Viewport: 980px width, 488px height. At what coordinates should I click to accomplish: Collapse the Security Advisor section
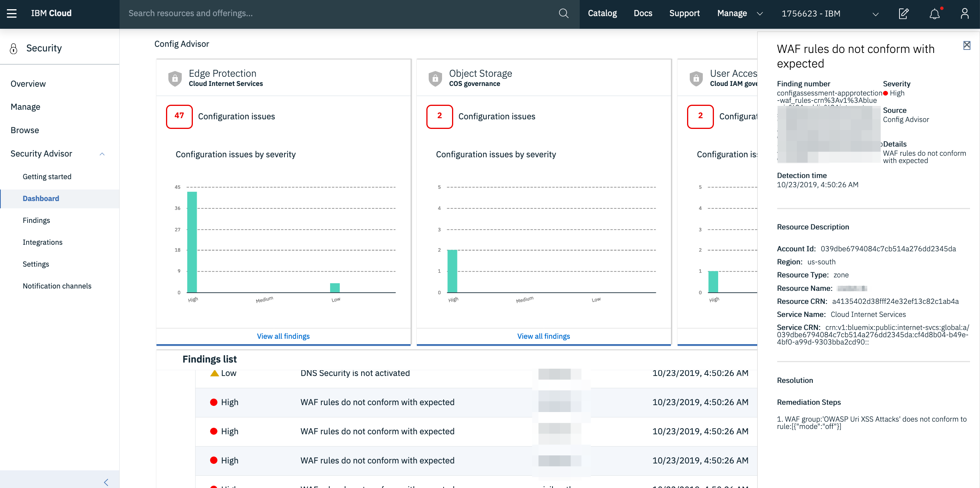point(102,154)
